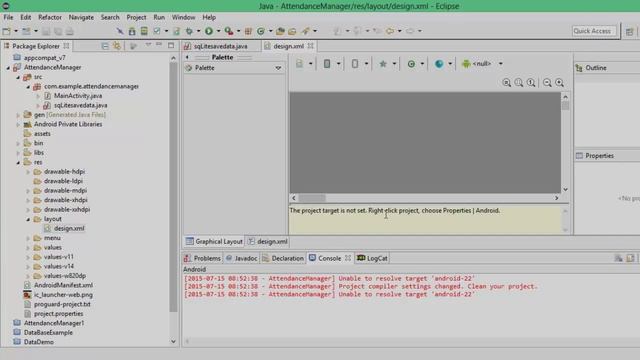Image resolution: width=640 pixels, height=360 pixels.
Task: Open the File menu
Action: [x=8, y=18]
